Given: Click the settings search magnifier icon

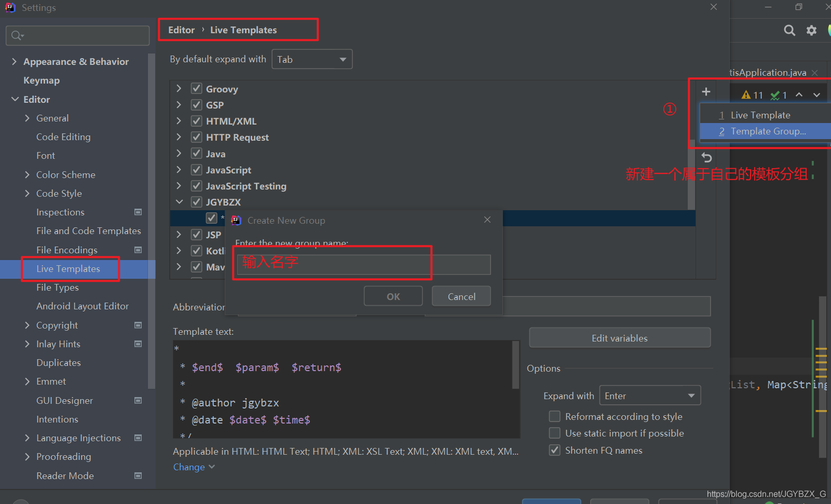Looking at the screenshot, I should 17,35.
